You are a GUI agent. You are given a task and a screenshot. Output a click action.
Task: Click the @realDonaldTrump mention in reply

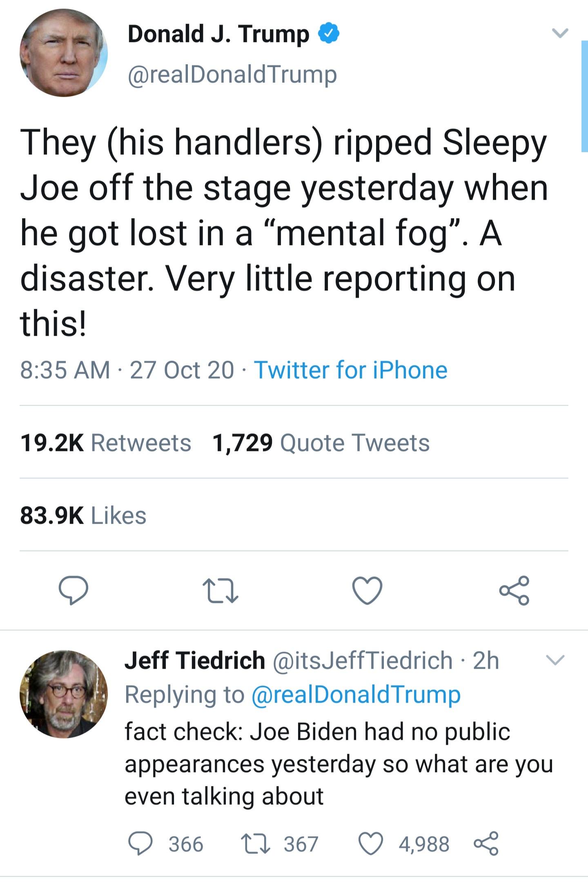click(x=356, y=694)
